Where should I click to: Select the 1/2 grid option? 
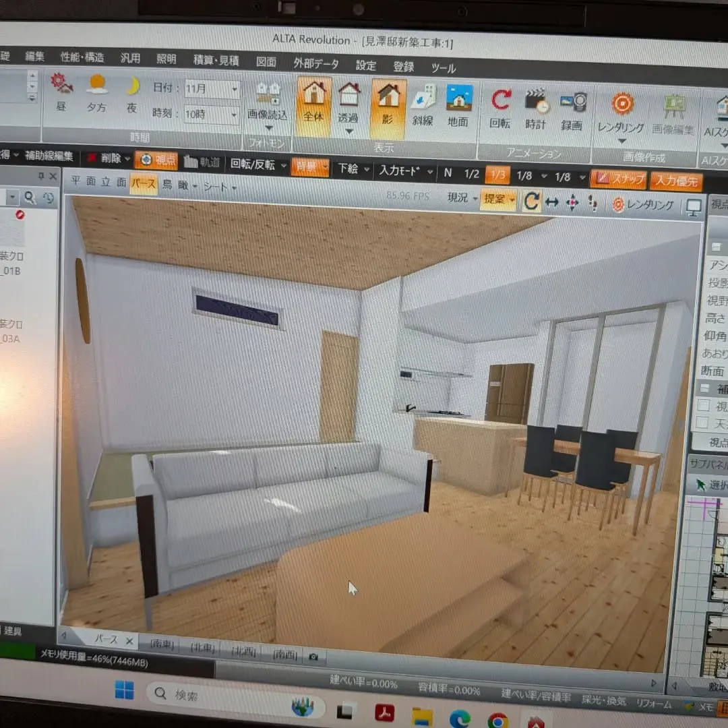pyautogui.click(x=472, y=174)
